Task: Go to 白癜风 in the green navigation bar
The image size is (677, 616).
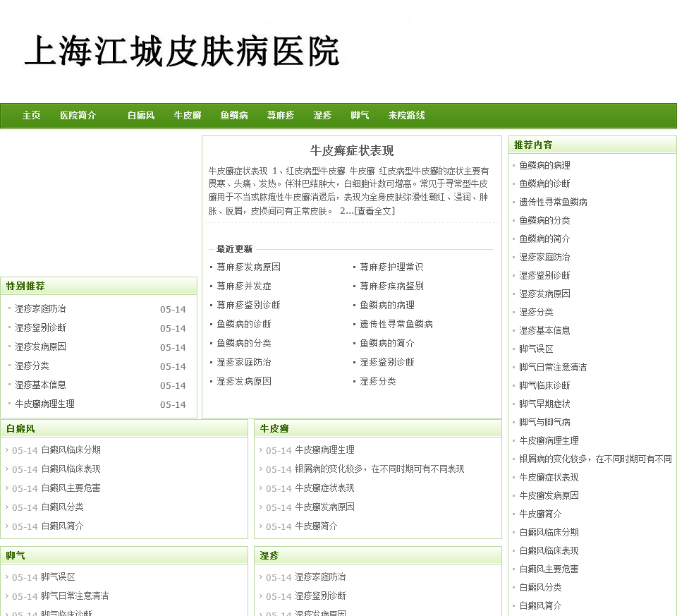Action: click(141, 115)
